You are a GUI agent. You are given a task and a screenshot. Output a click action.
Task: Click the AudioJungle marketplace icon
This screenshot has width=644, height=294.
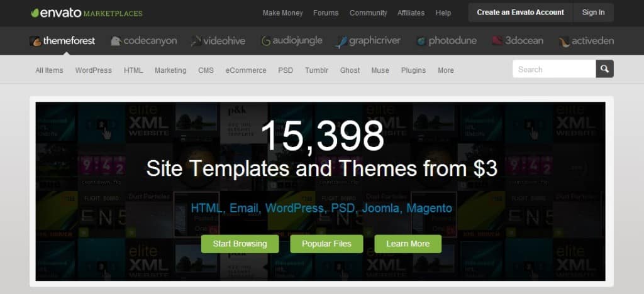coord(266,41)
